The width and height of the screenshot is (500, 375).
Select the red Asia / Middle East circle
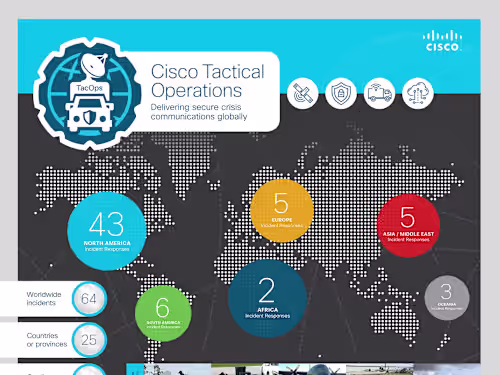click(408, 225)
